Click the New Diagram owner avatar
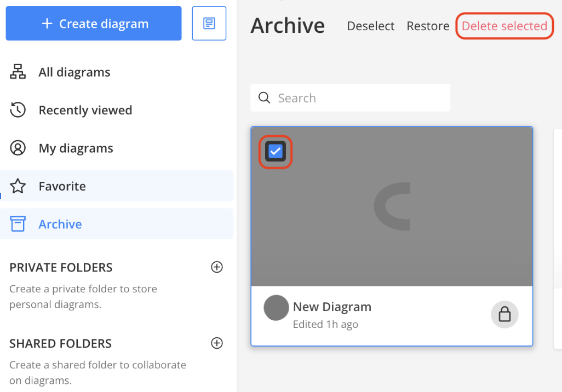 pos(276,308)
